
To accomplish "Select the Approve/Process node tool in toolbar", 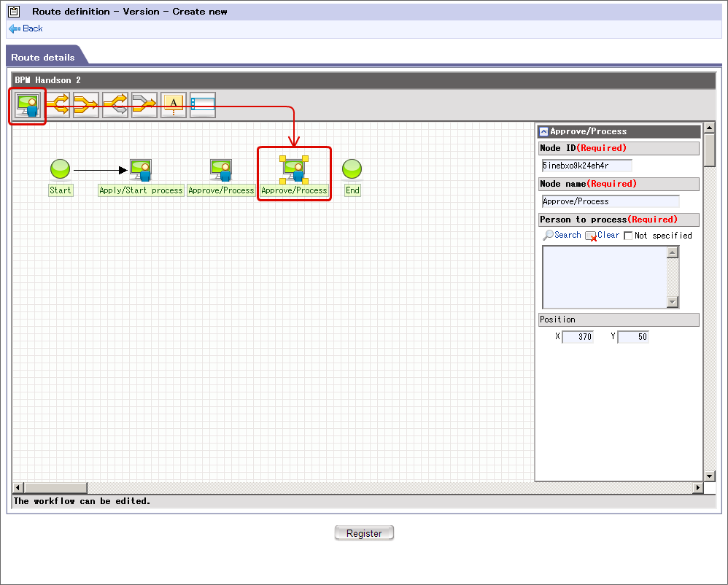I will pyautogui.click(x=28, y=105).
